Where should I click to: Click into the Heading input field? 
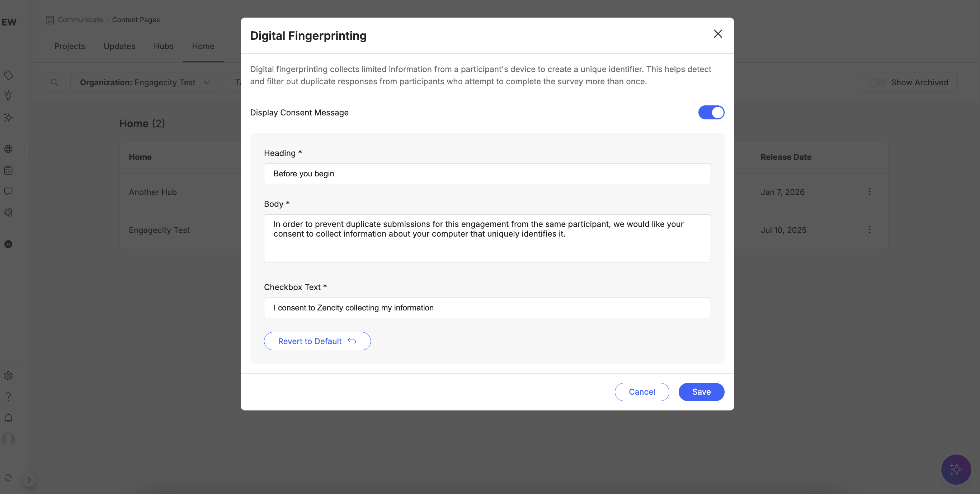(x=487, y=174)
